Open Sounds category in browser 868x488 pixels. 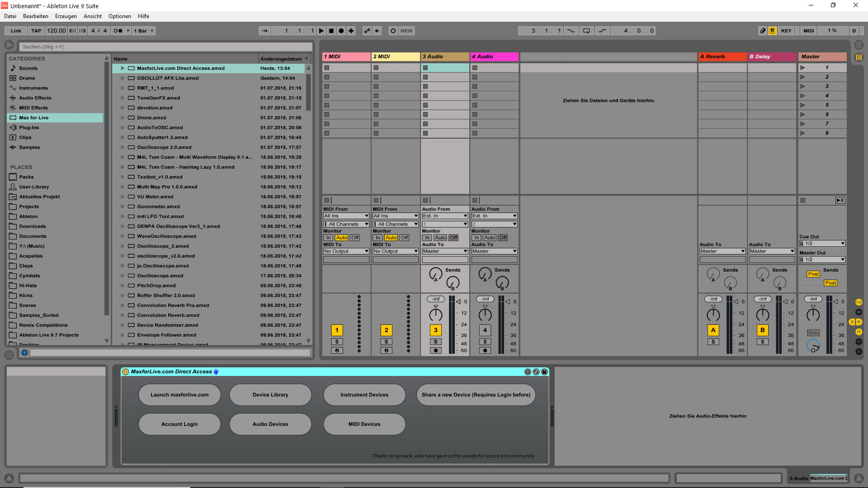(28, 68)
